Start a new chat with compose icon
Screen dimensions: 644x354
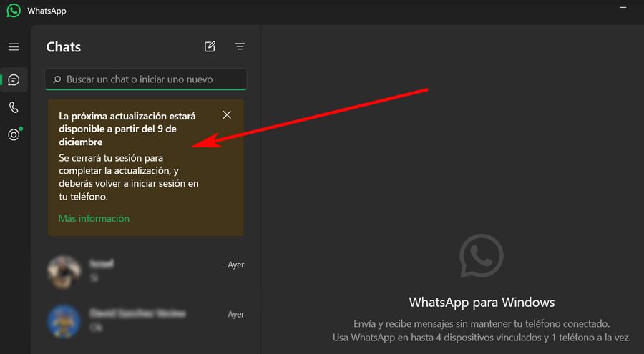pyautogui.click(x=210, y=47)
